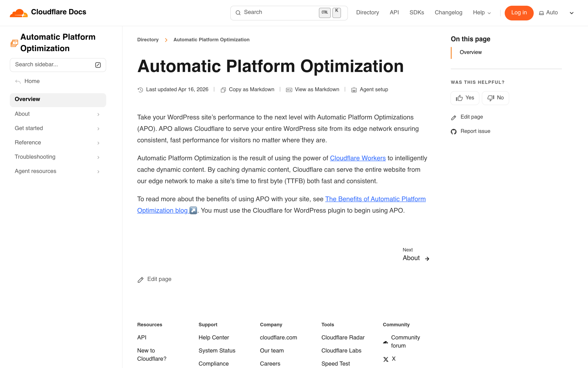Click Directory in the breadcrumb
The height and width of the screenshot is (368, 588).
[148, 40]
